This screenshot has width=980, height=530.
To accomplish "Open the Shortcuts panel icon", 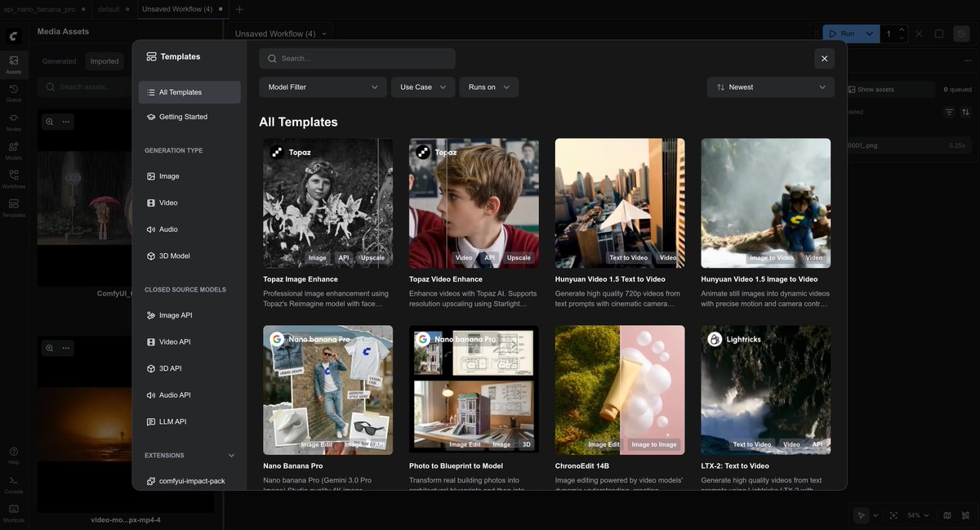I will 14,512.
